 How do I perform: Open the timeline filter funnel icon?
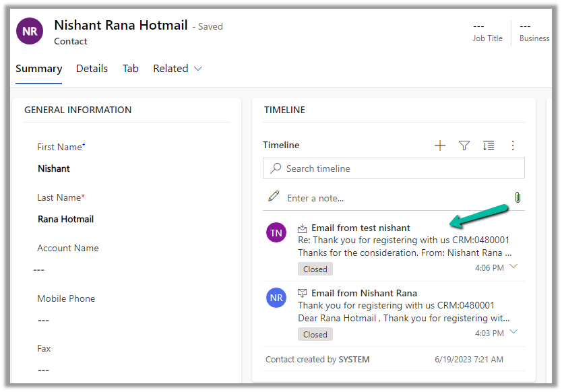pos(464,145)
